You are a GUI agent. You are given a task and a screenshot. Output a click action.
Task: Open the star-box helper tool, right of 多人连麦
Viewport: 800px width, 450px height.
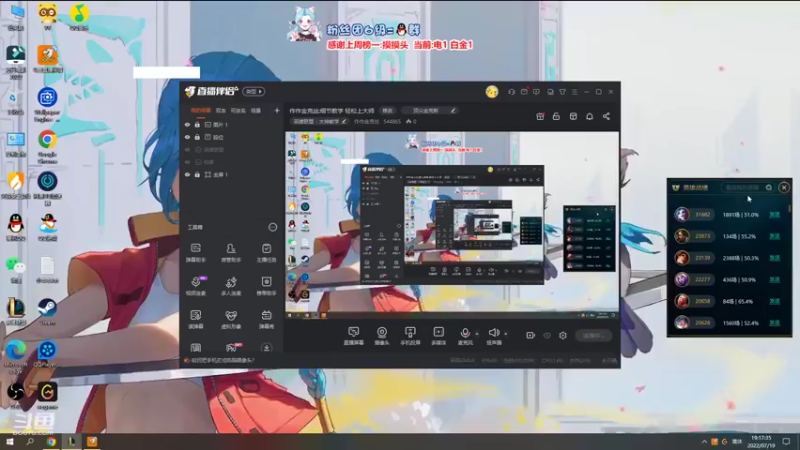pos(266,286)
